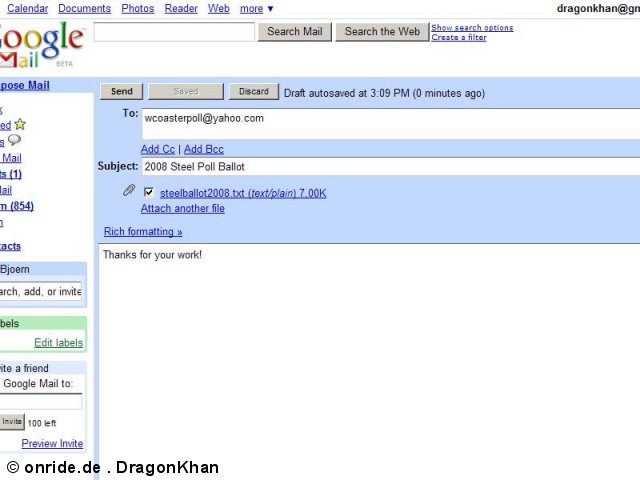Click Edit labels link
640x480 pixels.
pos(58,342)
